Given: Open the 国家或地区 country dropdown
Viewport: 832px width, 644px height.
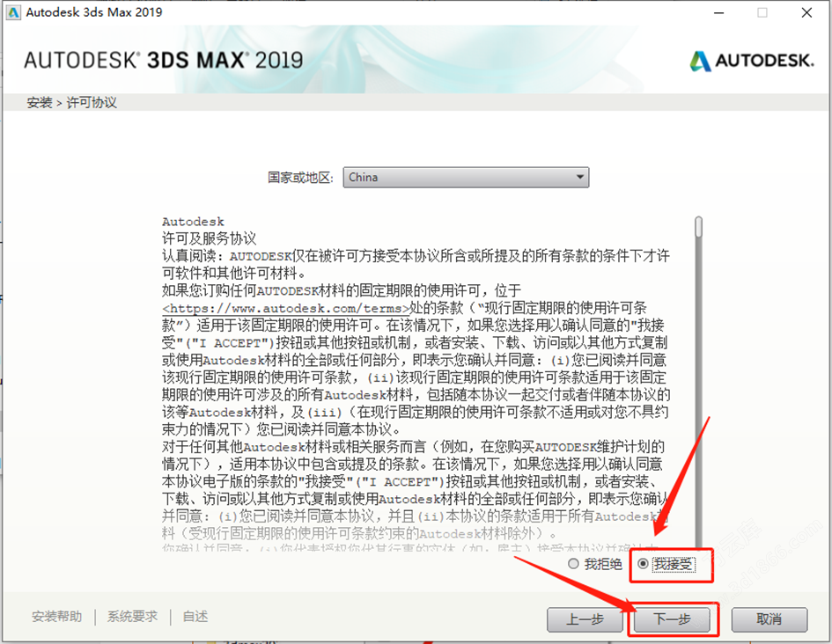Looking at the screenshot, I should click(465, 177).
